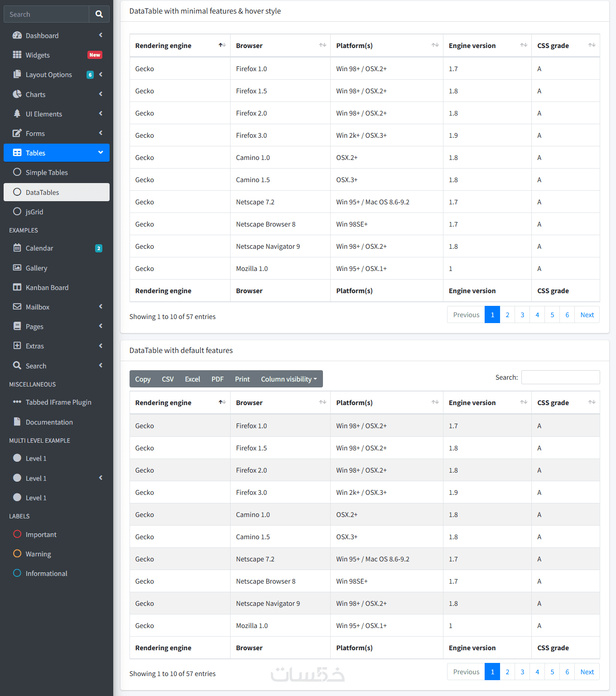Open the Calendar icon in the sidebar
Viewport: 616px width, 696px height.
pos(17,248)
